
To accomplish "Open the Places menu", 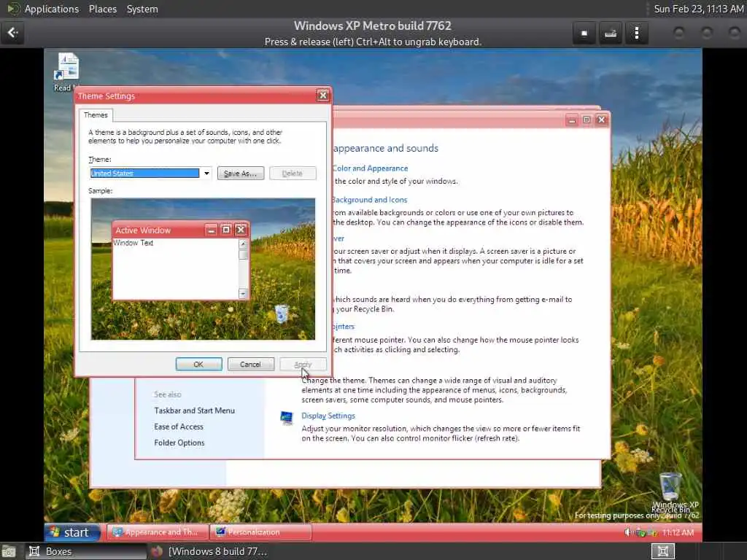I will [102, 9].
